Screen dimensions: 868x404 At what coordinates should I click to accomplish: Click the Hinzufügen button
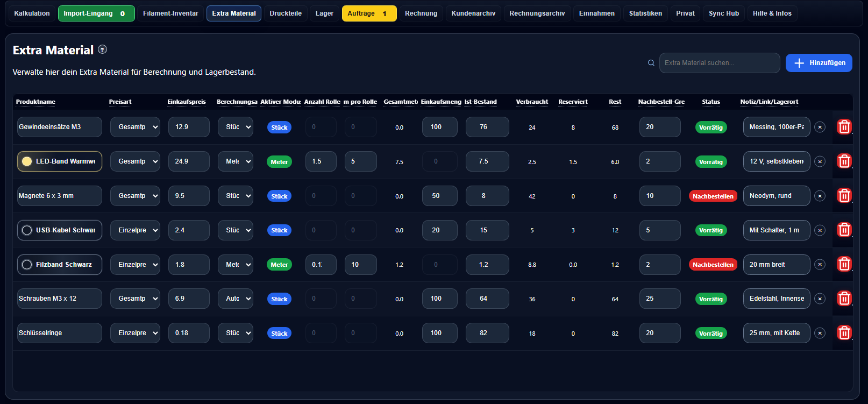tap(819, 63)
